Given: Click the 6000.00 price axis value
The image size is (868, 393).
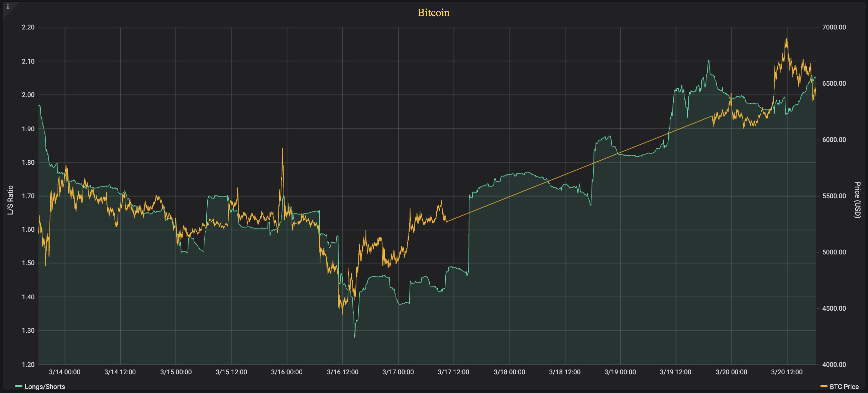Looking at the screenshot, I should pos(834,140).
